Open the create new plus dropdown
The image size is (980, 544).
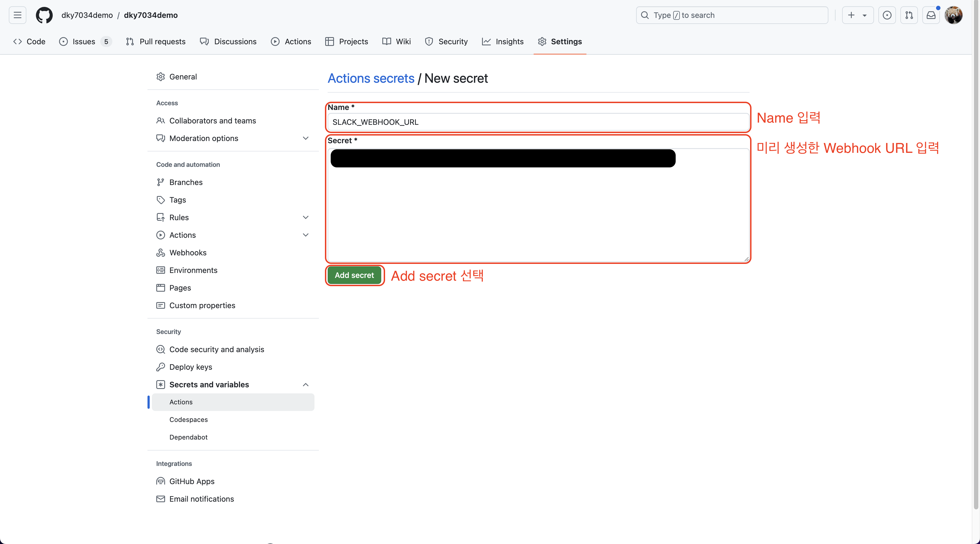pyautogui.click(x=857, y=15)
